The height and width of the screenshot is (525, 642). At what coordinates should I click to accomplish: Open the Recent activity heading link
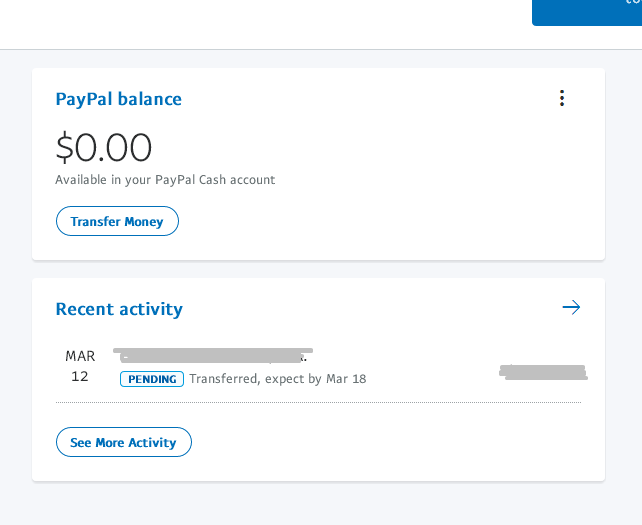coord(119,309)
